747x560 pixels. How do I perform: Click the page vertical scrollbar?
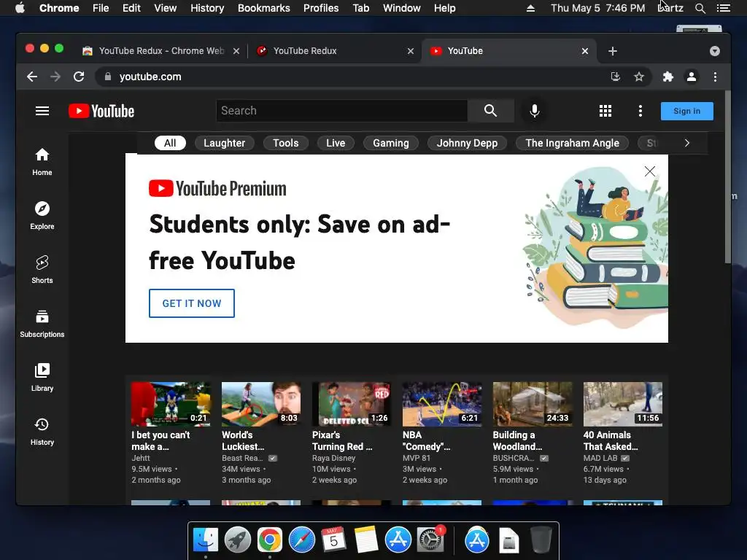tap(727, 176)
